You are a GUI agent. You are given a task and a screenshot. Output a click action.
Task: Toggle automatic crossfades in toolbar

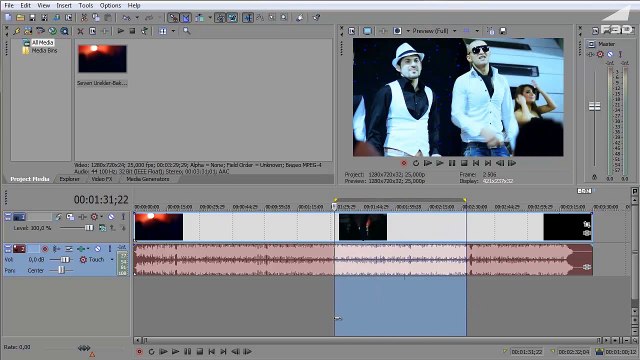(186, 18)
